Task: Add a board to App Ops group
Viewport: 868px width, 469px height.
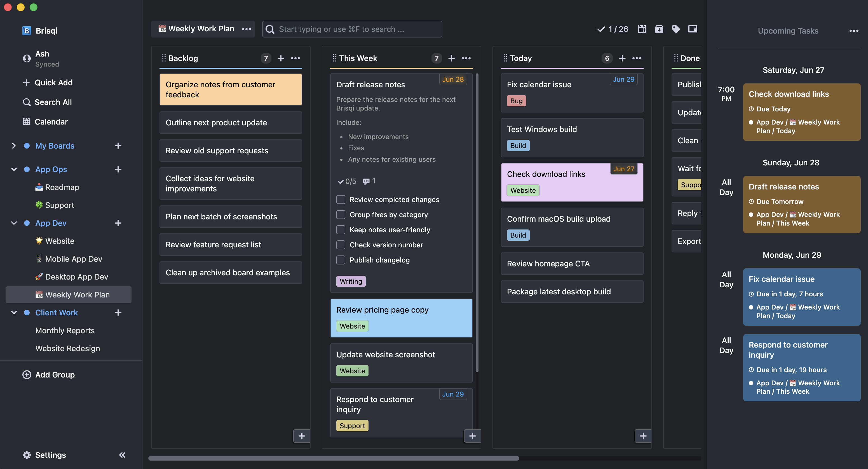Action: (118, 169)
